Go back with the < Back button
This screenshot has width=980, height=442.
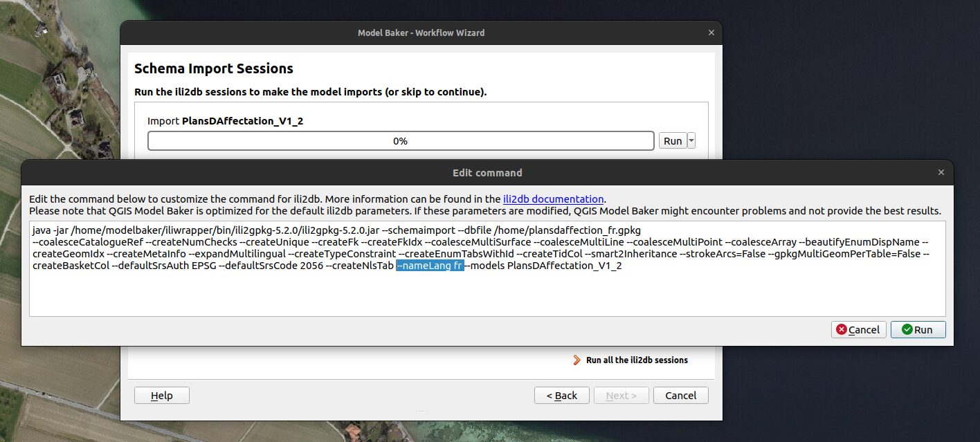tap(561, 396)
